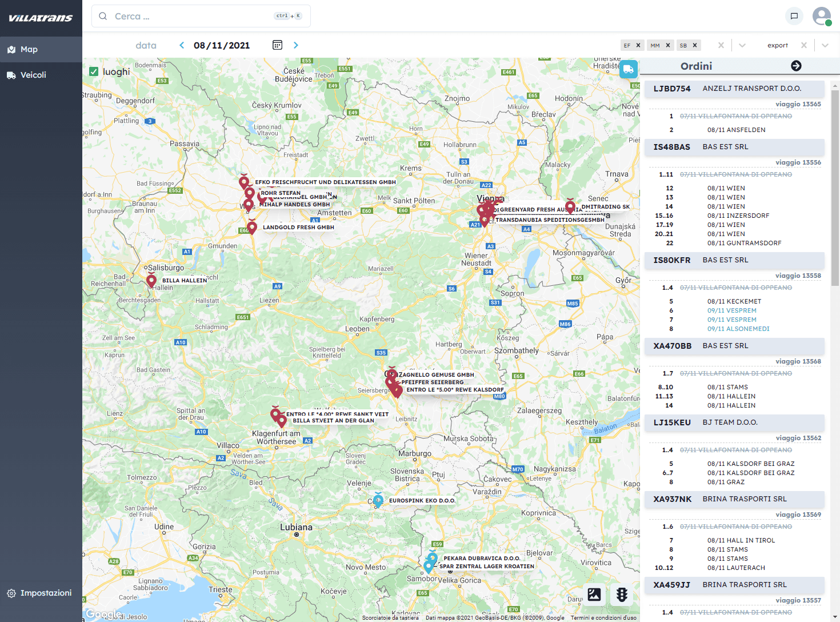
Task: Click the date field 08/11/2021
Action: [x=222, y=45]
